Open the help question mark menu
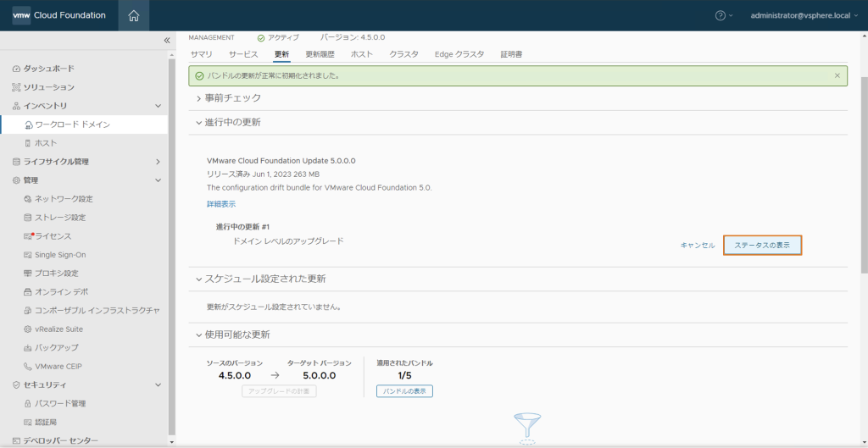868x448 pixels. [x=721, y=15]
